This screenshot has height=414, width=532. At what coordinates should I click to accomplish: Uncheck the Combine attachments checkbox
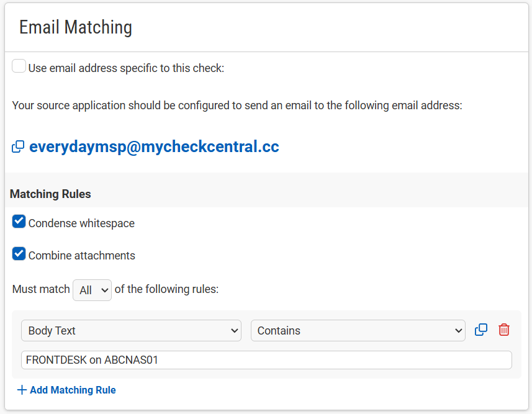point(19,253)
